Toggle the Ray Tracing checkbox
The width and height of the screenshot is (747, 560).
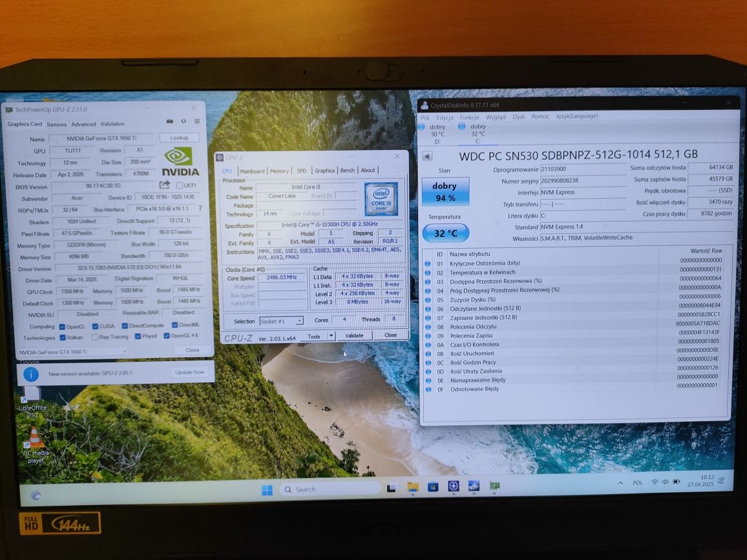click(95, 337)
